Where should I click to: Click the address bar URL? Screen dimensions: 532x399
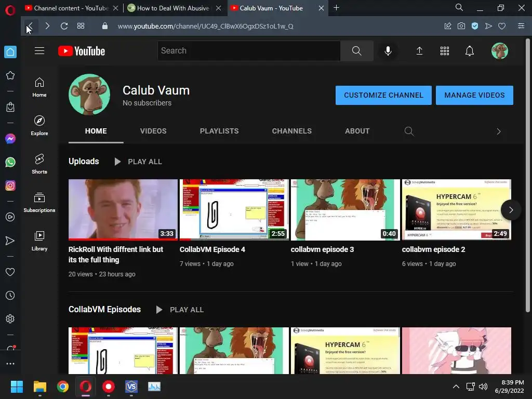tap(206, 26)
